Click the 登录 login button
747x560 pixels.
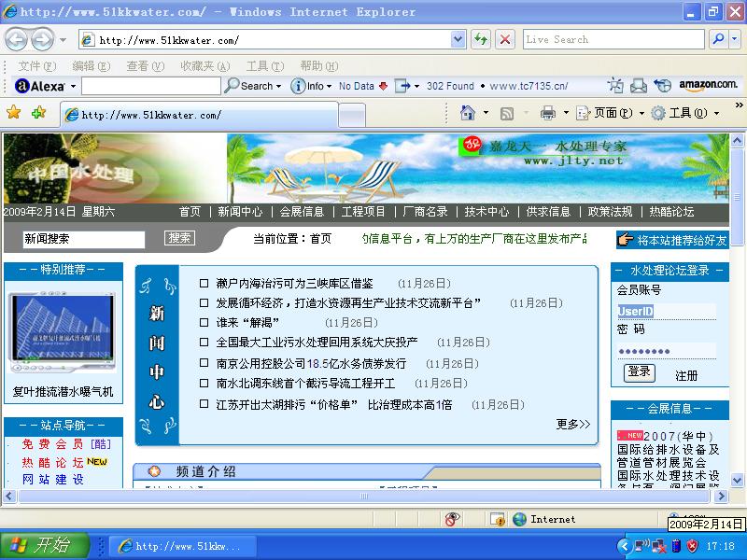pos(639,372)
